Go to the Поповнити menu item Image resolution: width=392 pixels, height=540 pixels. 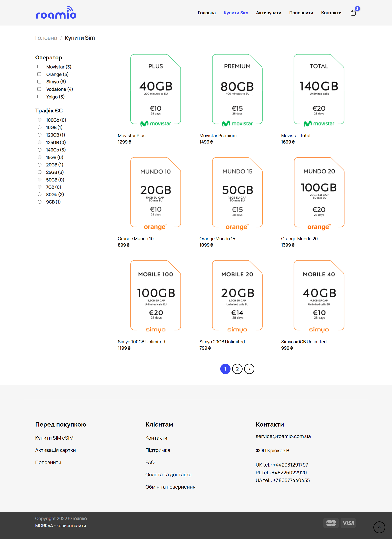(301, 13)
